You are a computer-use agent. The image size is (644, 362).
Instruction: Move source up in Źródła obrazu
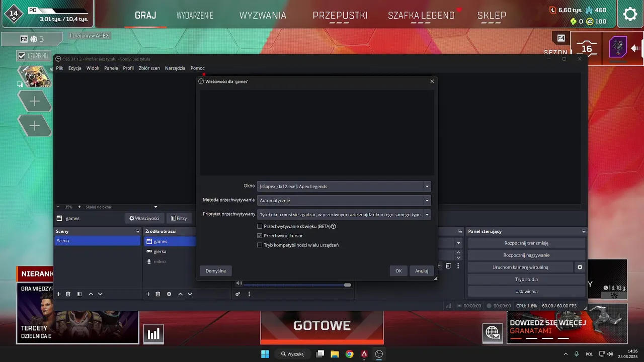pos(180,294)
